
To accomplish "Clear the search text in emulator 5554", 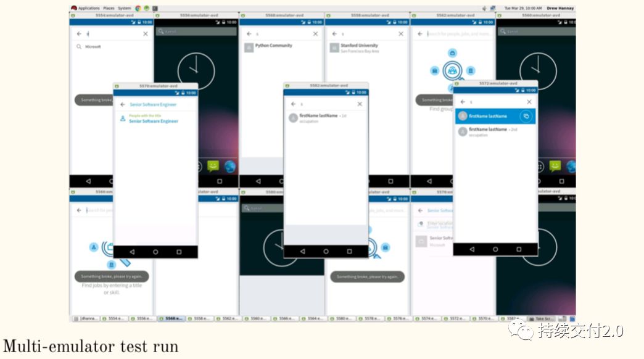I will pos(146,34).
